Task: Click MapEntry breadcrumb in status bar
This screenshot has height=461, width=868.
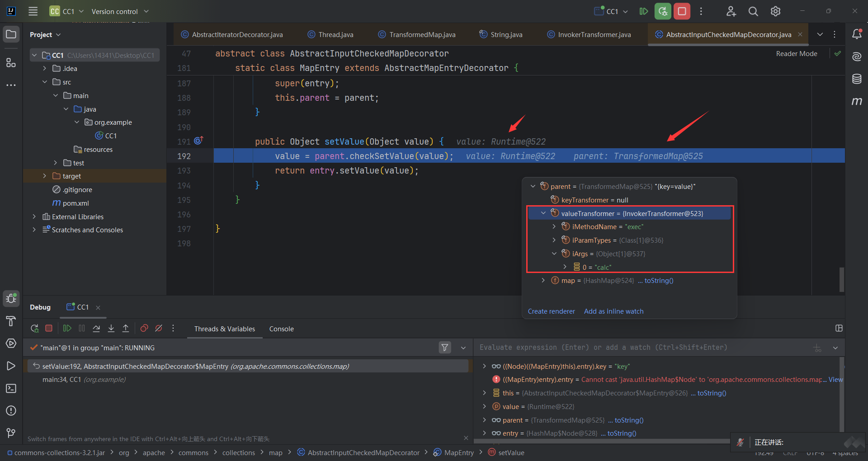Action: coord(454,452)
